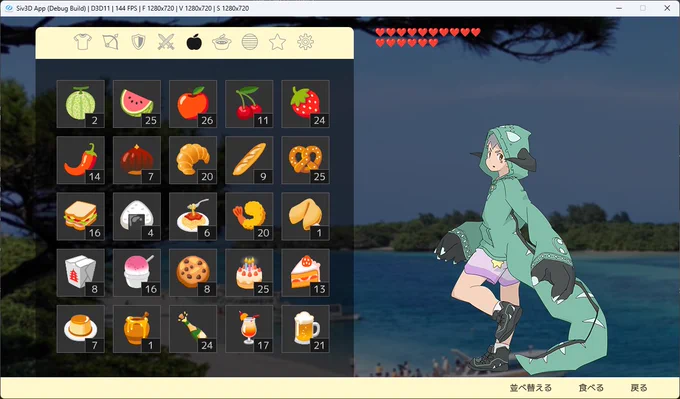Click the 並べ替える sort button
This screenshot has width=680, height=399.
[531, 388]
